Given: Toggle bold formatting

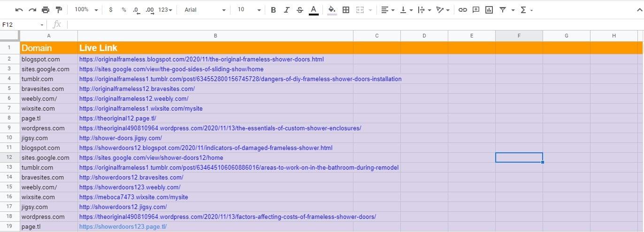Looking at the screenshot, I should (274, 10).
